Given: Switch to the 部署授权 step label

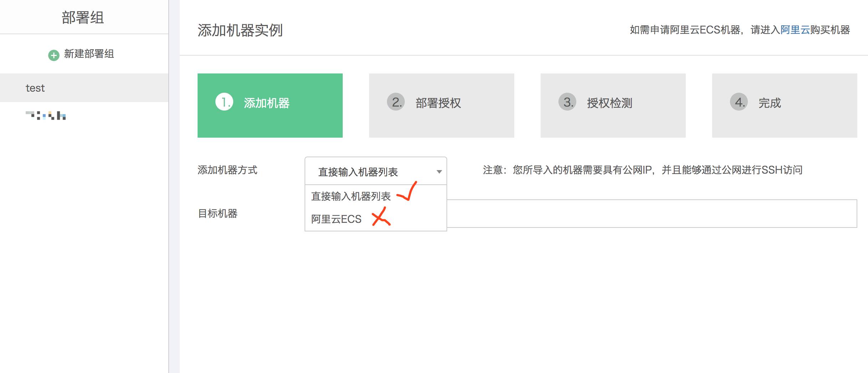Looking at the screenshot, I should [x=438, y=103].
